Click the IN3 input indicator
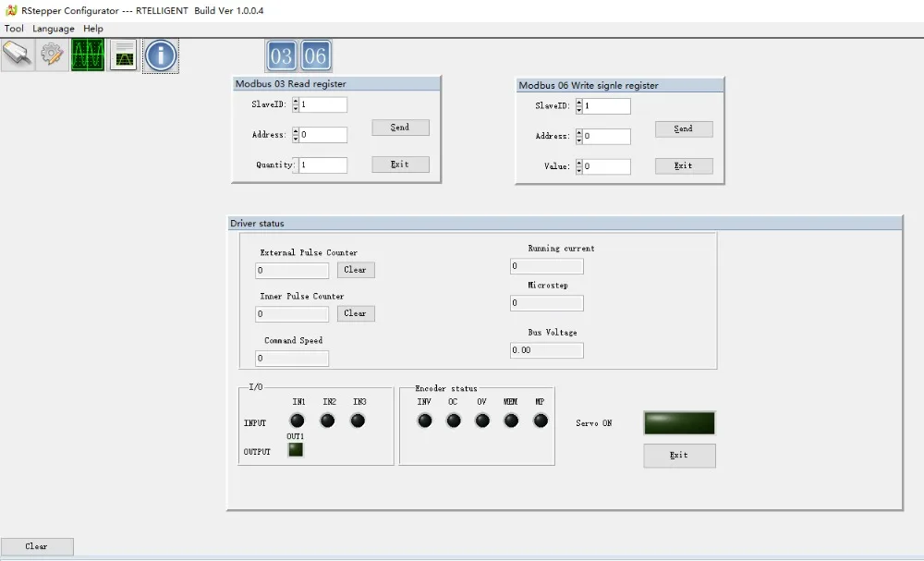The width and height of the screenshot is (924, 561). point(358,421)
